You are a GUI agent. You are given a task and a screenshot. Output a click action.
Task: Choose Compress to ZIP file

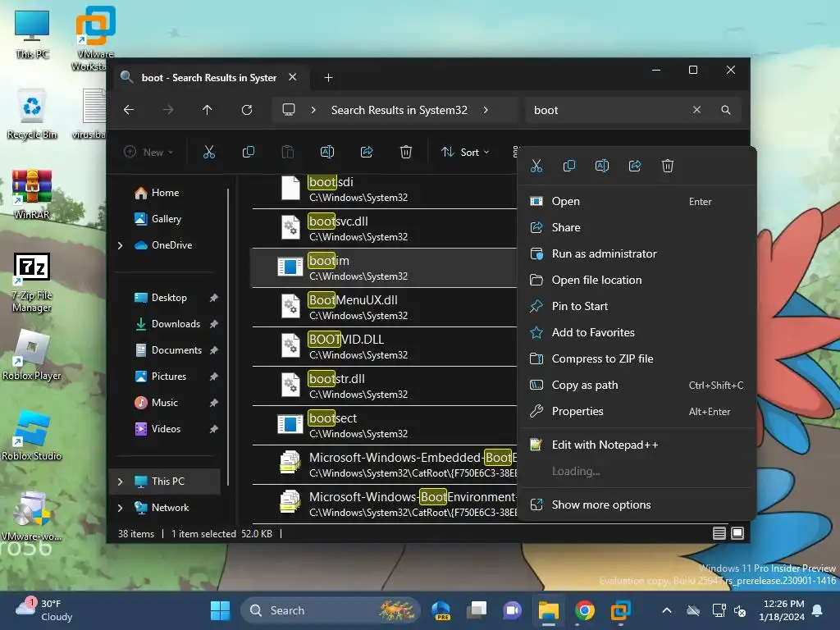(x=637, y=359)
